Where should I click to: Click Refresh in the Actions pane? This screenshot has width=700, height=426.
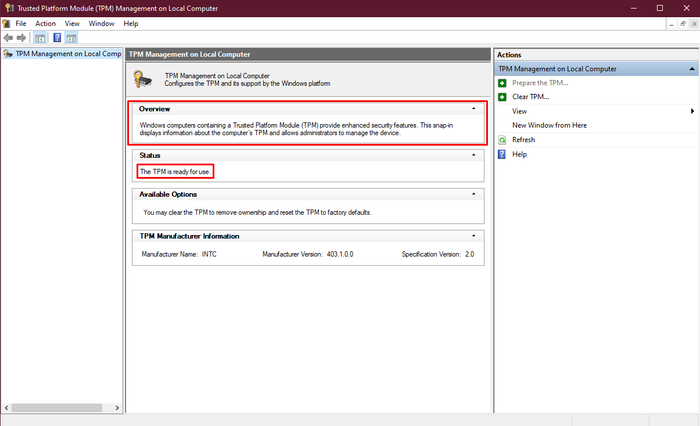(x=523, y=139)
